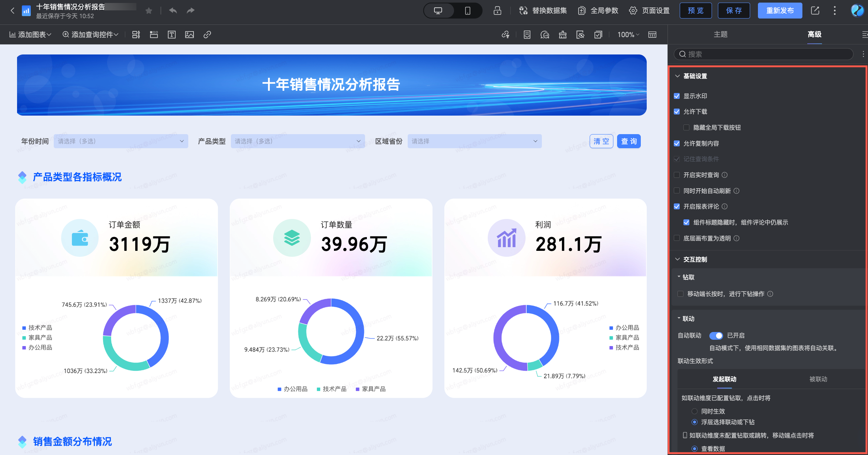This screenshot has height=455, width=868.
Task: Click the settings search input field
Action: (x=763, y=54)
